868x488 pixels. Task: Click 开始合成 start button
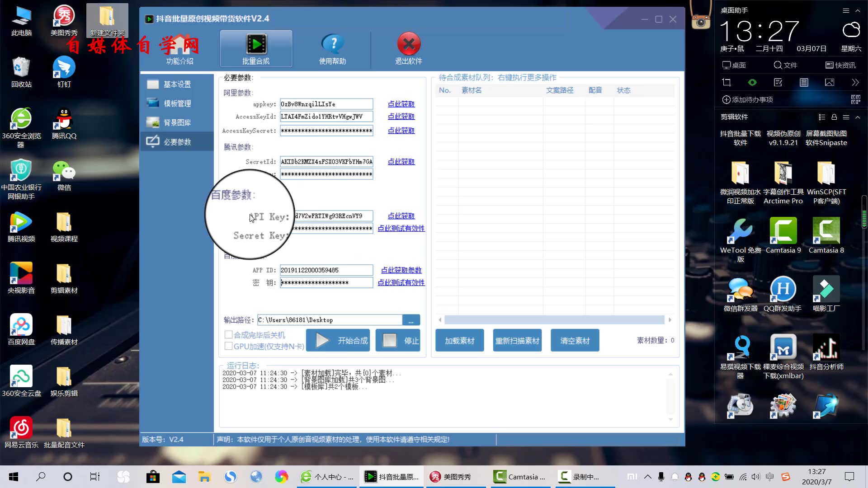click(339, 340)
